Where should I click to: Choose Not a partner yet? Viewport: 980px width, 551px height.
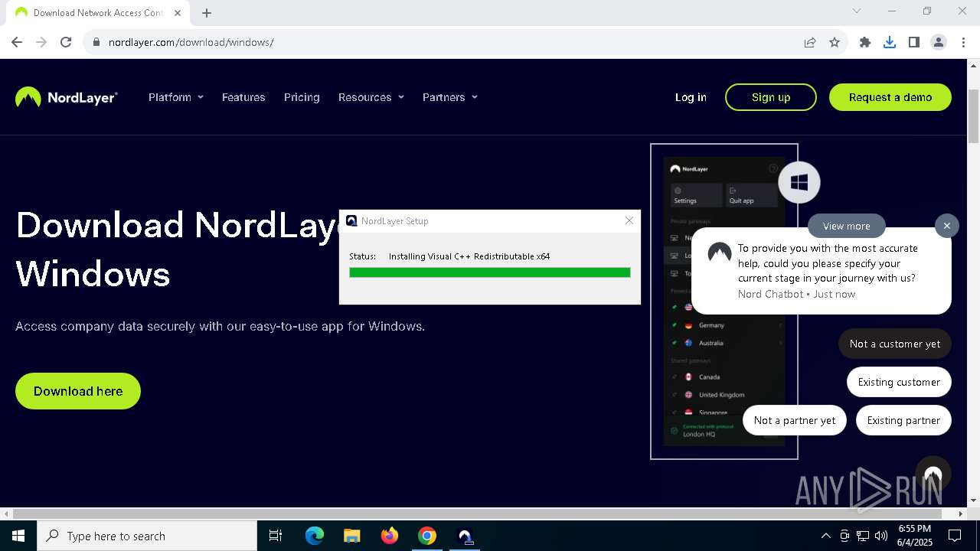(x=795, y=420)
